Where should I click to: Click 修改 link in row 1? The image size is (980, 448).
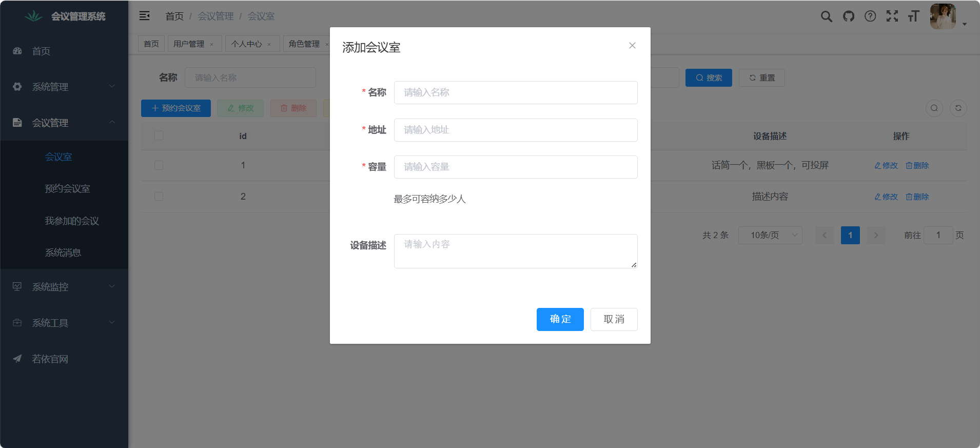click(x=886, y=165)
